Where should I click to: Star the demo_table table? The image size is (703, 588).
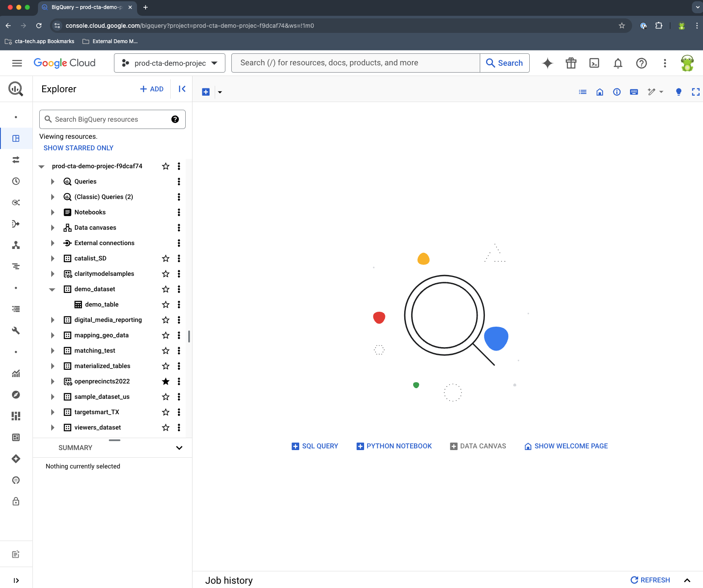coord(166,304)
